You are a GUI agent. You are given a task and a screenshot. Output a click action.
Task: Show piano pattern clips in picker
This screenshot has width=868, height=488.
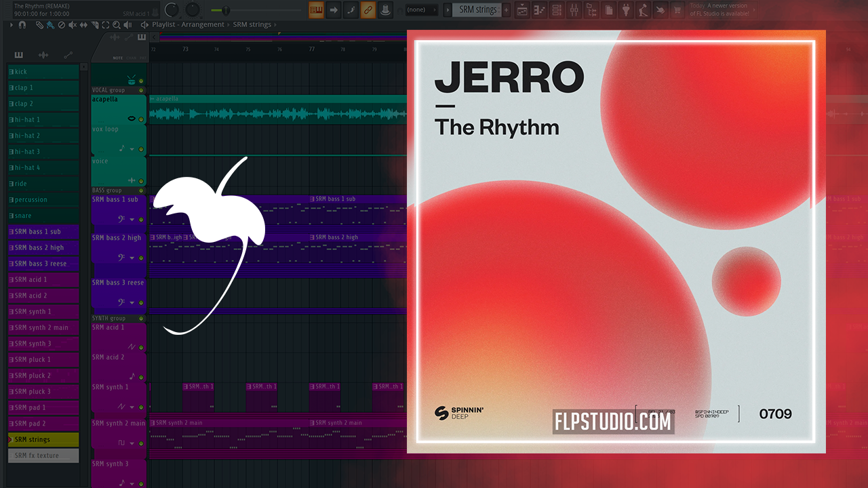[18, 55]
